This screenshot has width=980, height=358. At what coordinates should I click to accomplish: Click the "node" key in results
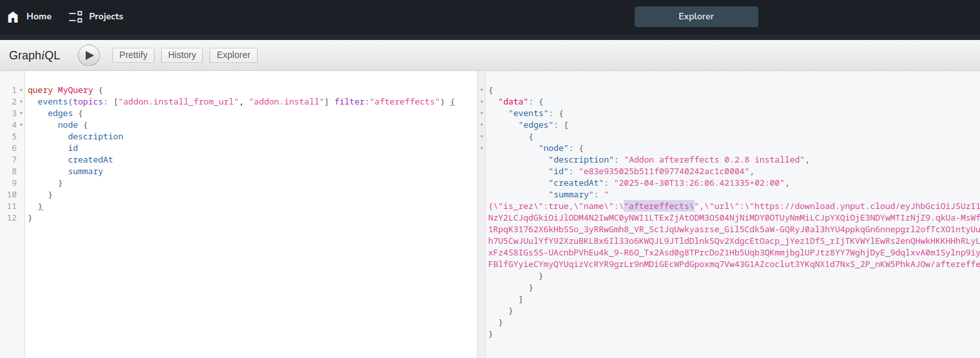pos(554,148)
